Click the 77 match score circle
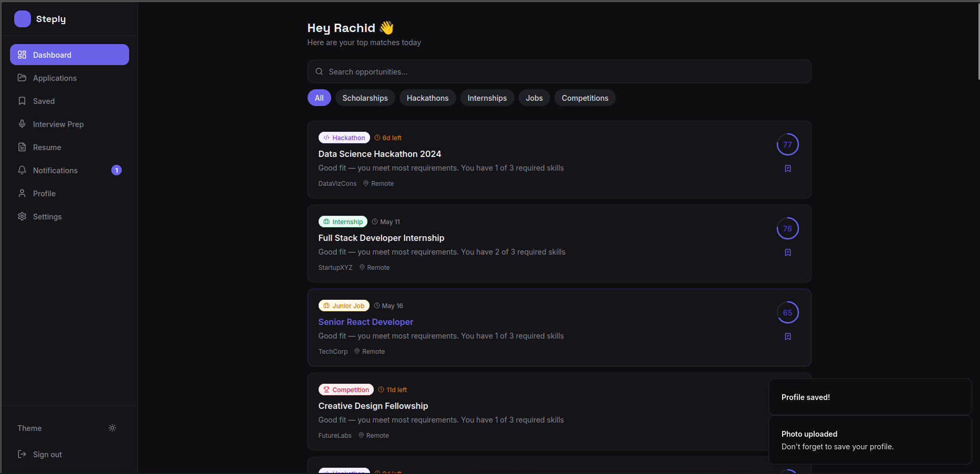This screenshot has height=474, width=980. 787,144
